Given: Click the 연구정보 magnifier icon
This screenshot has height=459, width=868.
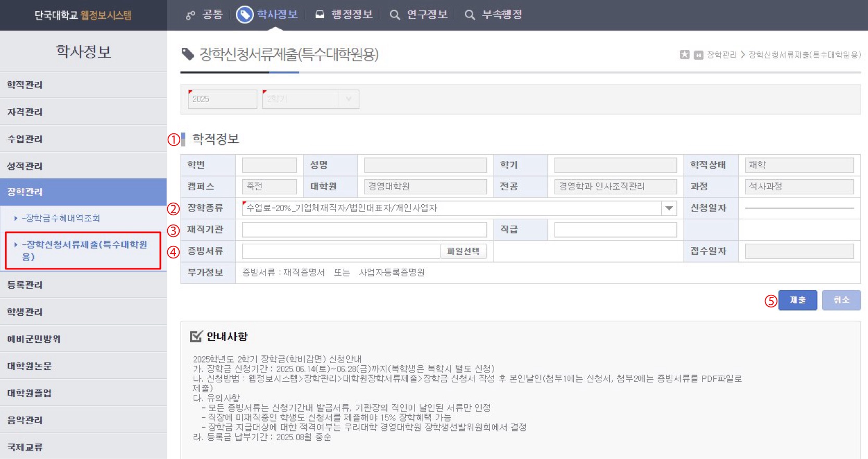Looking at the screenshot, I should pos(395,15).
